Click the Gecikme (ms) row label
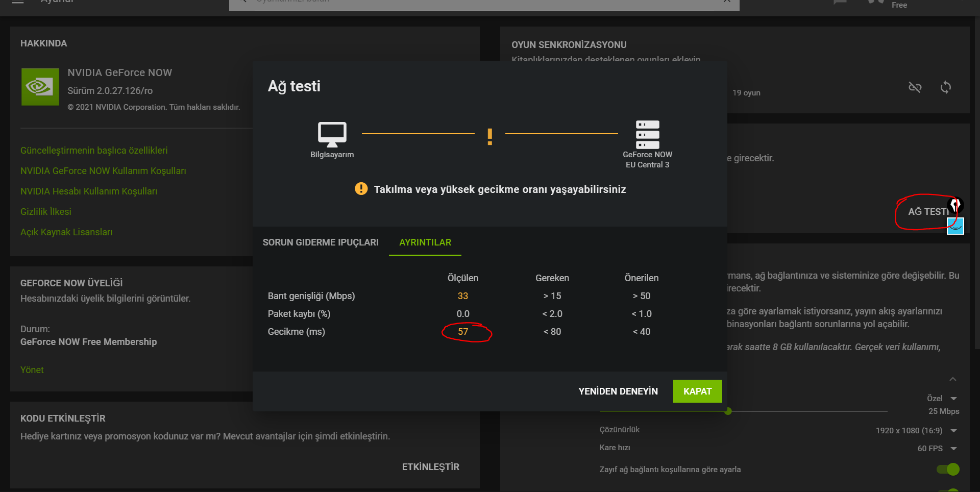This screenshot has width=980, height=492. 297,331
